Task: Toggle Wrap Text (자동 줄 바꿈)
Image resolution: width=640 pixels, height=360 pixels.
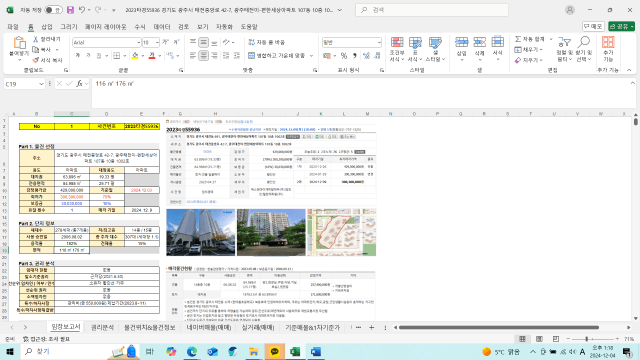Action: click(x=267, y=42)
